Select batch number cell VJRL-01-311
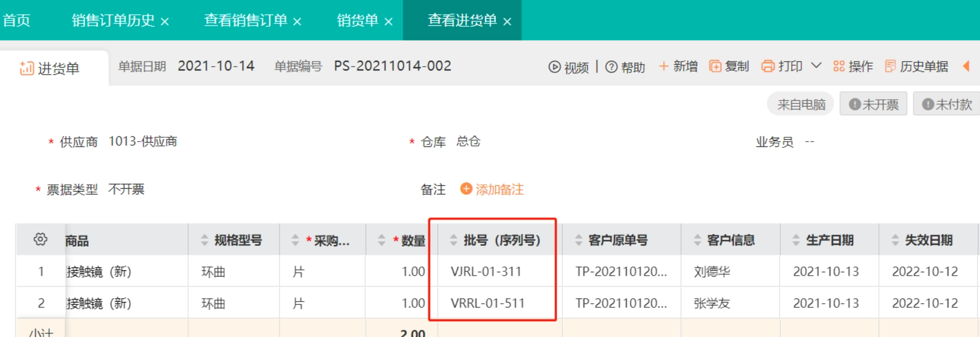 (486, 272)
